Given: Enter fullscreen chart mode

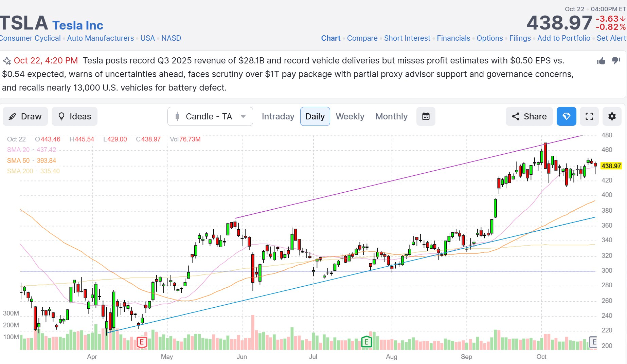Looking at the screenshot, I should click(589, 116).
